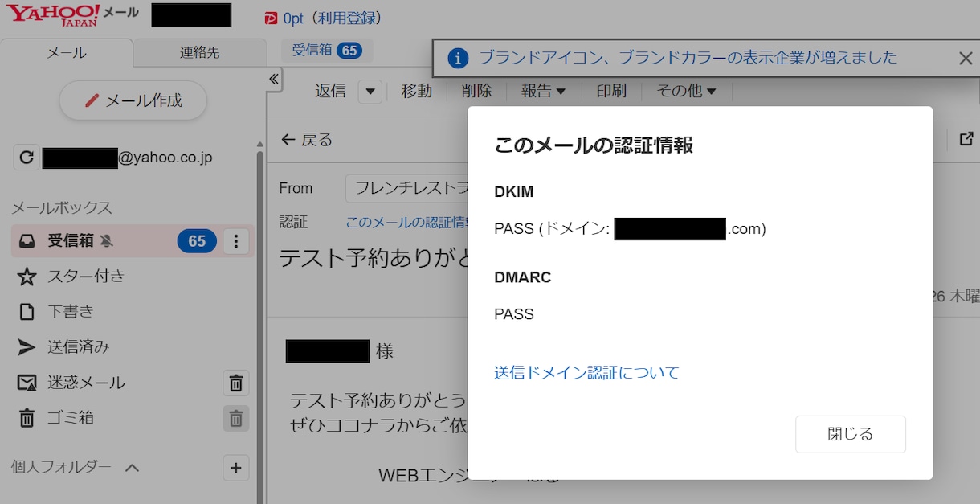Dismiss the brand icon notification banner
The image size is (980, 504).
pos(966,58)
